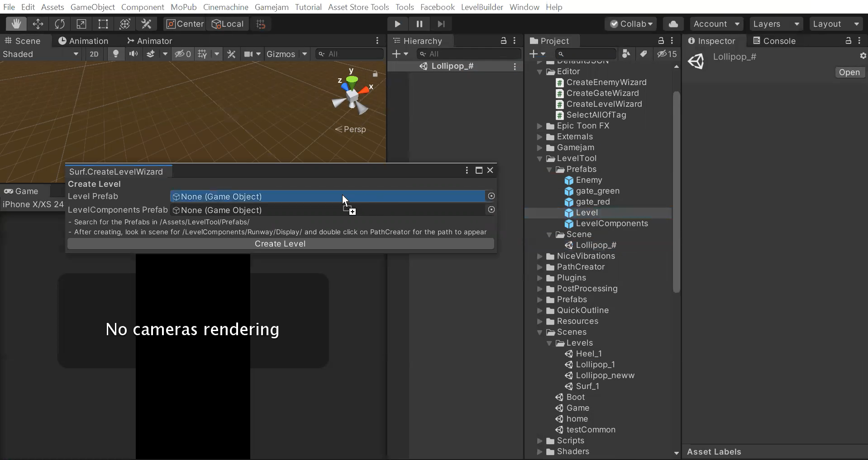Expand the Epic Toon FX folder
868x460 pixels.
(x=539, y=126)
